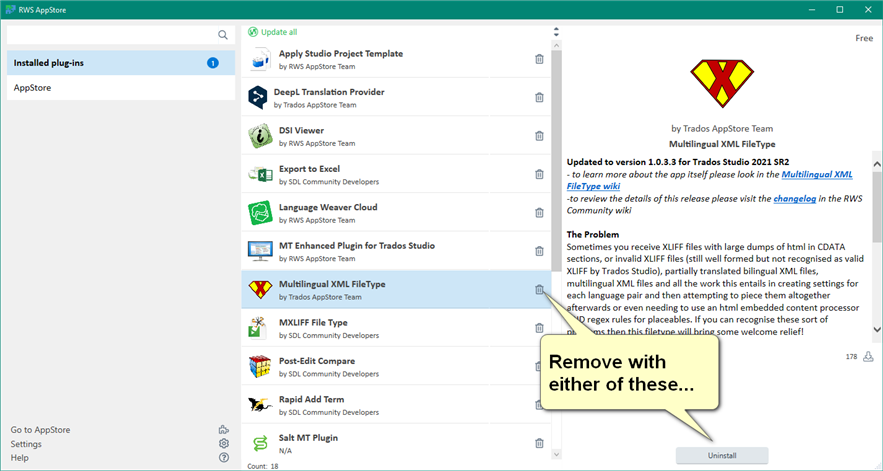Click the Export to Excel icon

[x=260, y=174]
